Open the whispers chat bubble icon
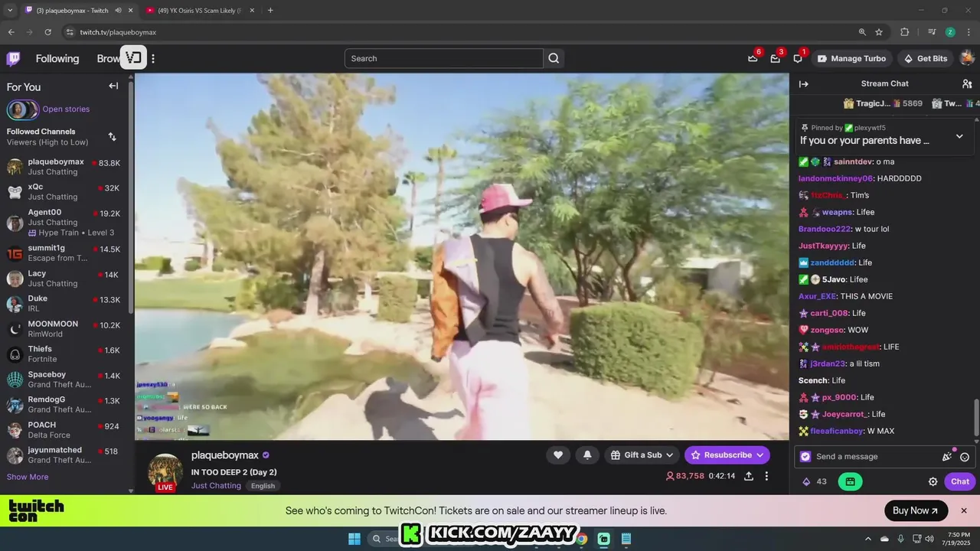 [798, 58]
